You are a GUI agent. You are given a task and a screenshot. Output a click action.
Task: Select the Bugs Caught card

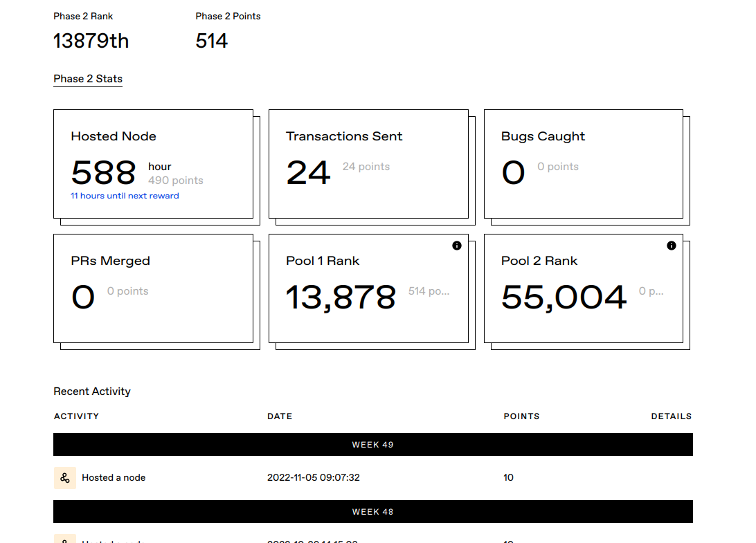584,164
